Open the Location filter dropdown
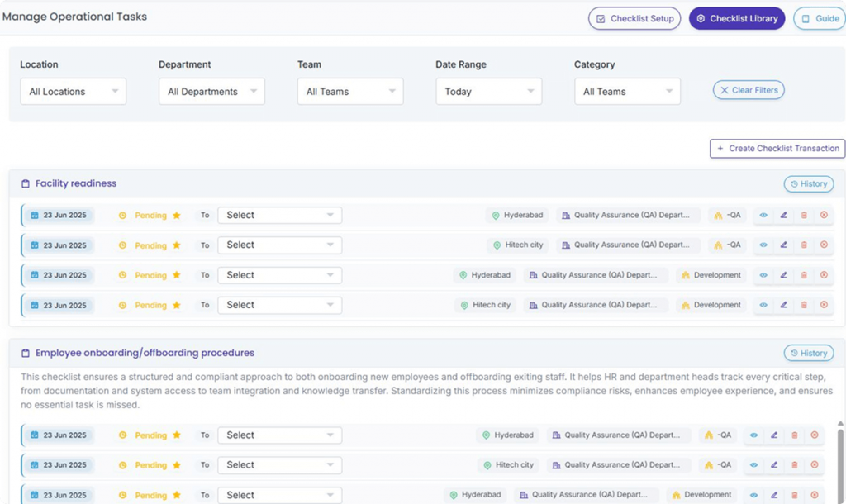 pos(73,92)
